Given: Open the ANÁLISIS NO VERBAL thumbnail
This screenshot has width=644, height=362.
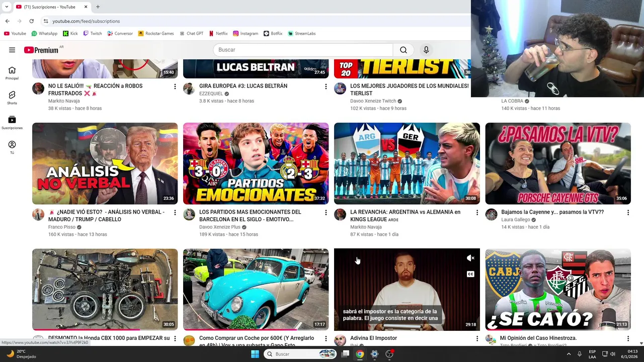Looking at the screenshot, I should (105, 163).
